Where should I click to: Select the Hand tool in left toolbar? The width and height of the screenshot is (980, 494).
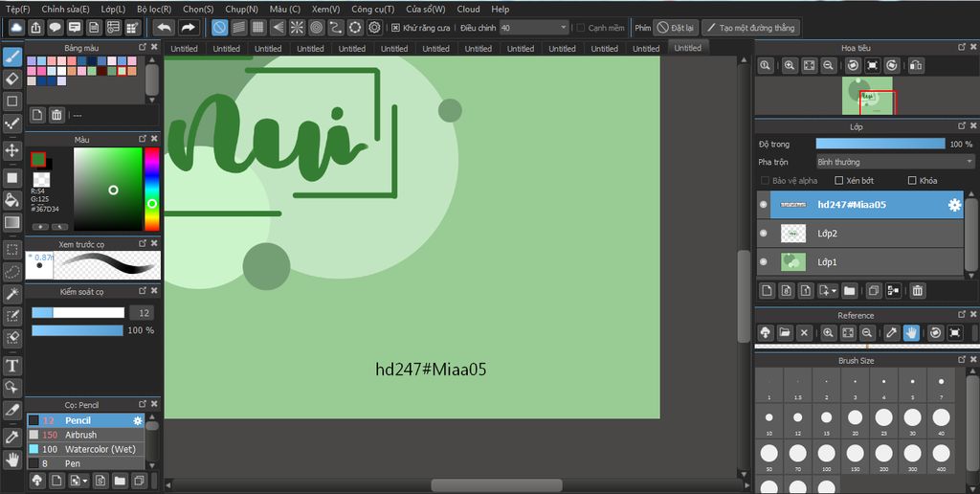(11, 460)
